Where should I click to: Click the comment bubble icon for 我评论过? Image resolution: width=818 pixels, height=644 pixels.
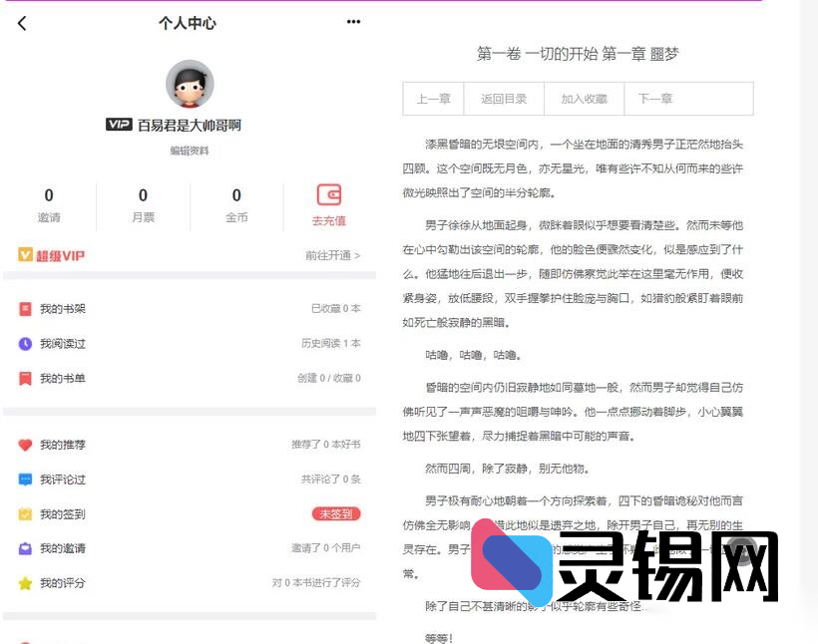(26, 480)
